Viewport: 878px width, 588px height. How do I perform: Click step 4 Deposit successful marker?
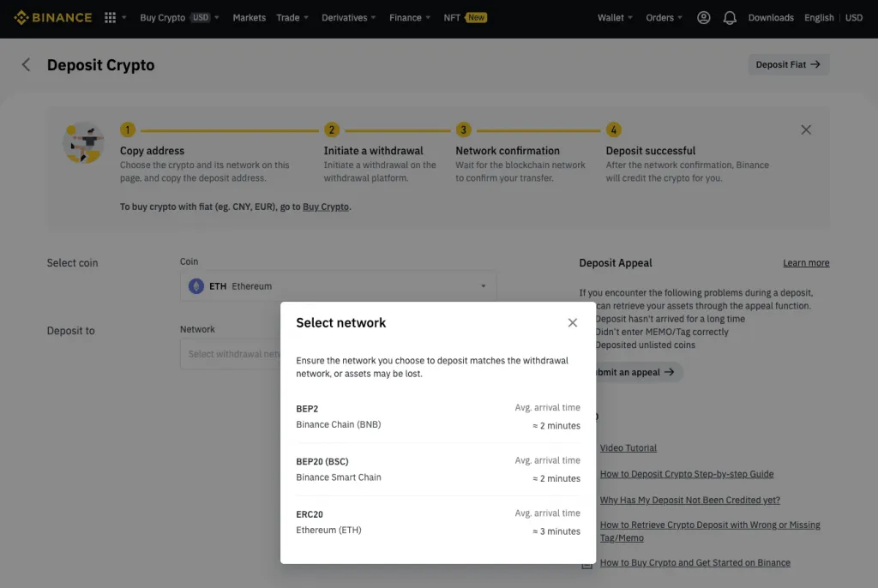(614, 130)
